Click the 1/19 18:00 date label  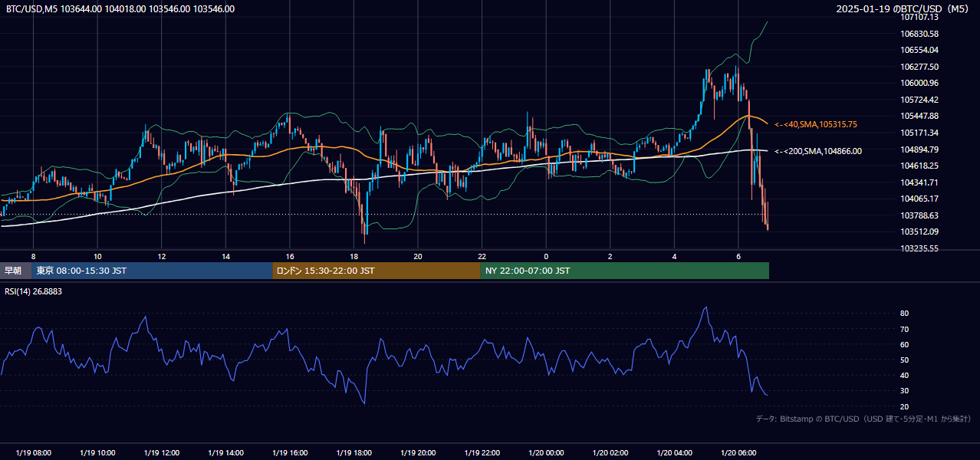(x=354, y=453)
